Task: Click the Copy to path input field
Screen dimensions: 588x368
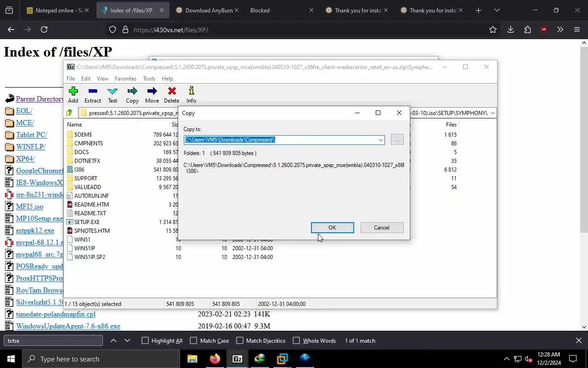Action: [x=280, y=140]
